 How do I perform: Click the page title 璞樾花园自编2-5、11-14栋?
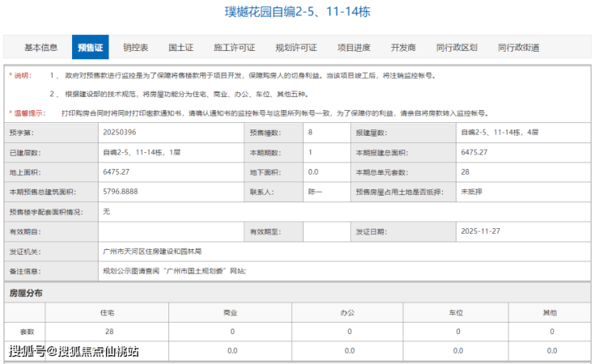point(298,13)
